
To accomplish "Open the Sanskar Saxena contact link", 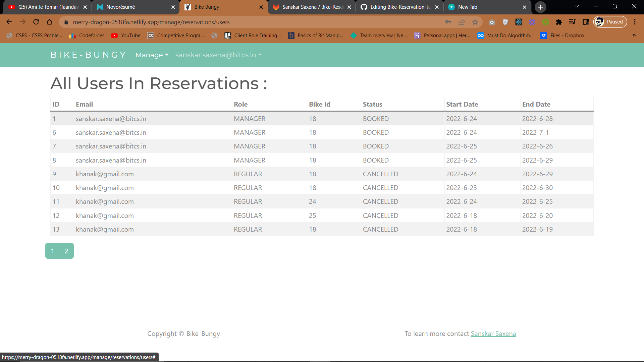I will tap(493, 334).
